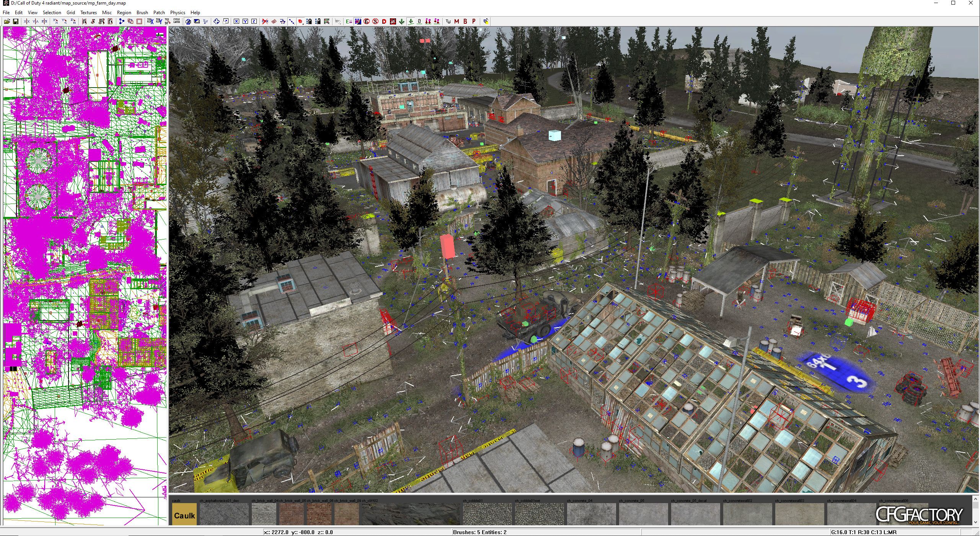Click the dotted red select region icon

pyautogui.click(x=139, y=21)
